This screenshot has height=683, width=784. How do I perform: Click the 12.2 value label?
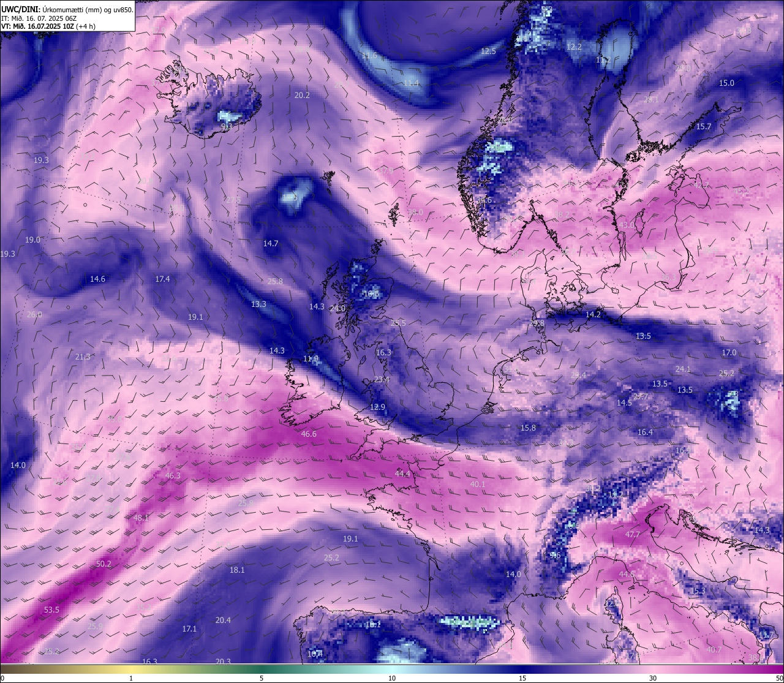pyautogui.click(x=574, y=47)
